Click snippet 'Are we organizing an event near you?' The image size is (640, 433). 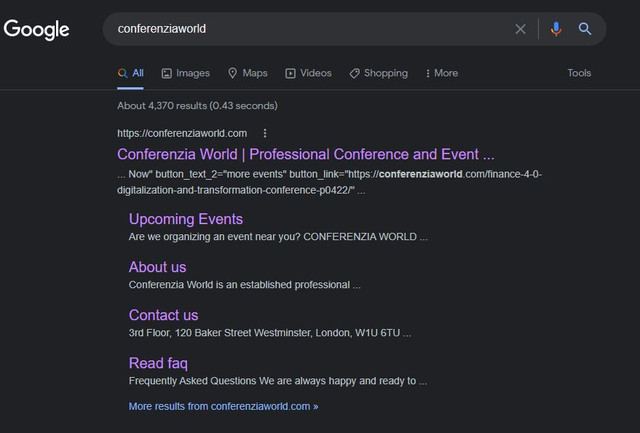pyautogui.click(x=278, y=237)
